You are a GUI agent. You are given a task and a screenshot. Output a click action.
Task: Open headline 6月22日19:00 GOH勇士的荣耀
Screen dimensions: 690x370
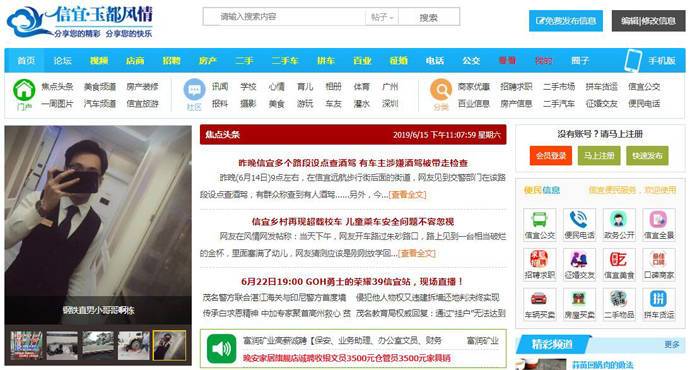(x=352, y=282)
